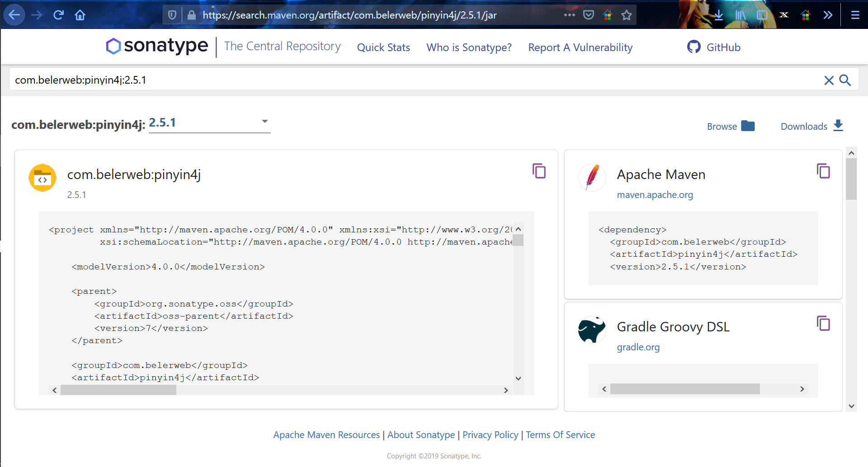The image size is (868, 467).
Task: Click the browser forward arrow
Action: click(37, 15)
